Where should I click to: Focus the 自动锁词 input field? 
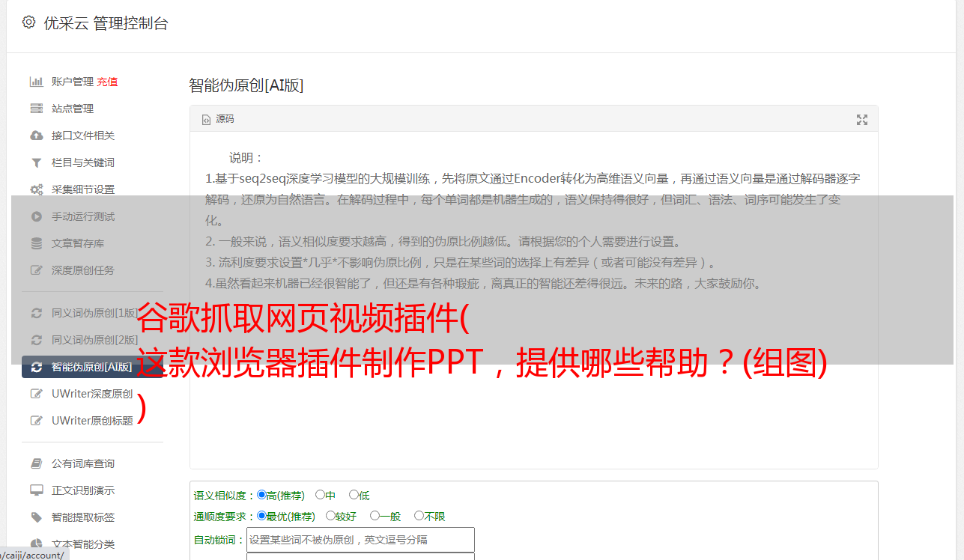360,540
